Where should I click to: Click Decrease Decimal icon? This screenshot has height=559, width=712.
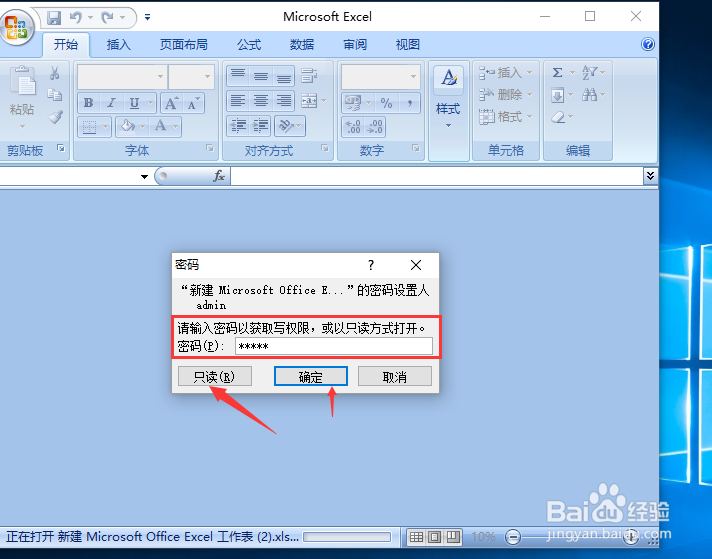pyautogui.click(x=375, y=127)
